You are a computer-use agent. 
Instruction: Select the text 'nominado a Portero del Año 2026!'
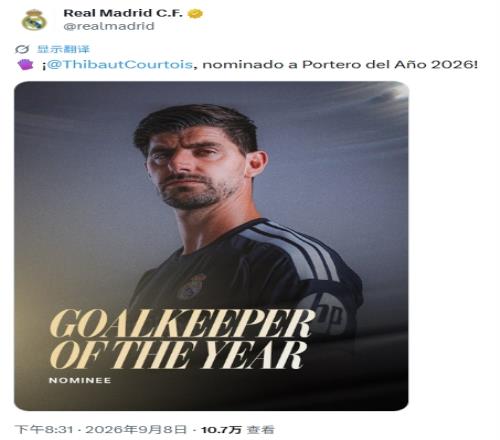(340, 64)
